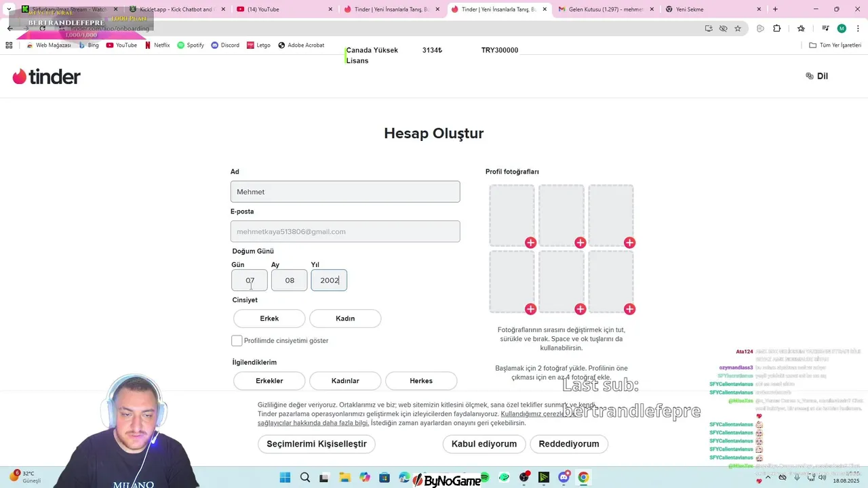Click Seçimlerimi Kişiselleştir button
This screenshot has width=868, height=488.
point(317,444)
